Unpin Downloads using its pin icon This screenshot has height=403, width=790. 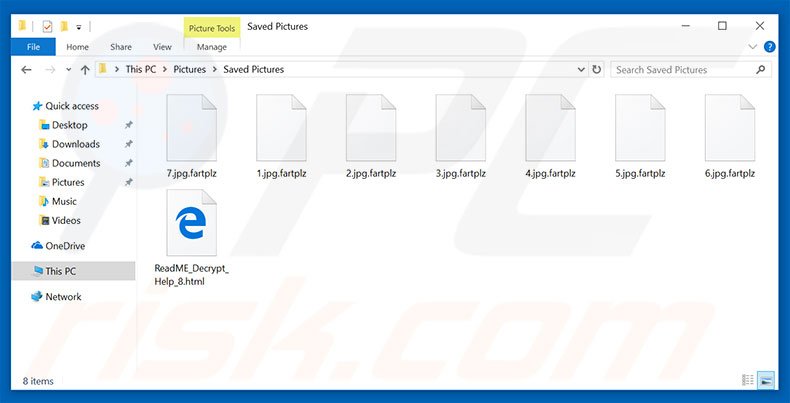(x=128, y=145)
